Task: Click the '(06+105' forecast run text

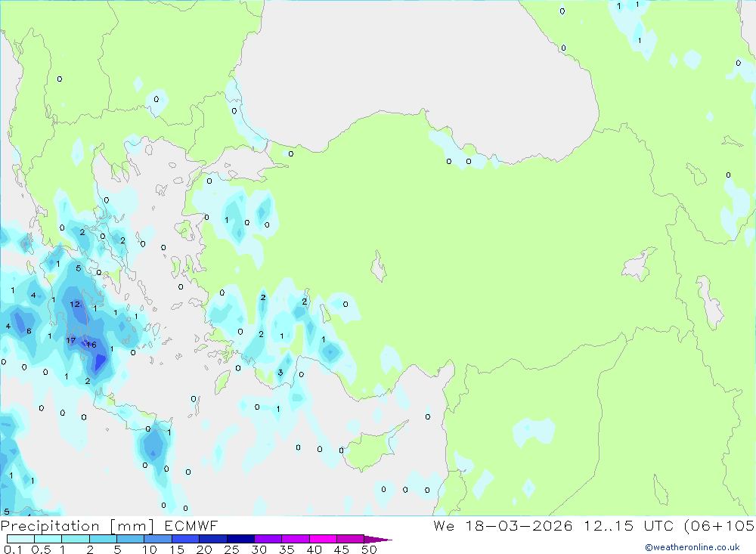Action: click(x=720, y=526)
